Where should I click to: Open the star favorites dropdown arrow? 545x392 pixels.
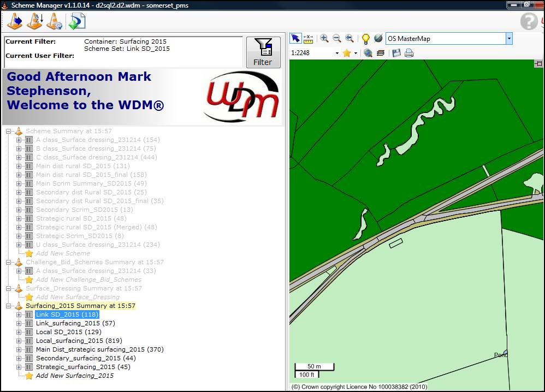[x=356, y=54]
